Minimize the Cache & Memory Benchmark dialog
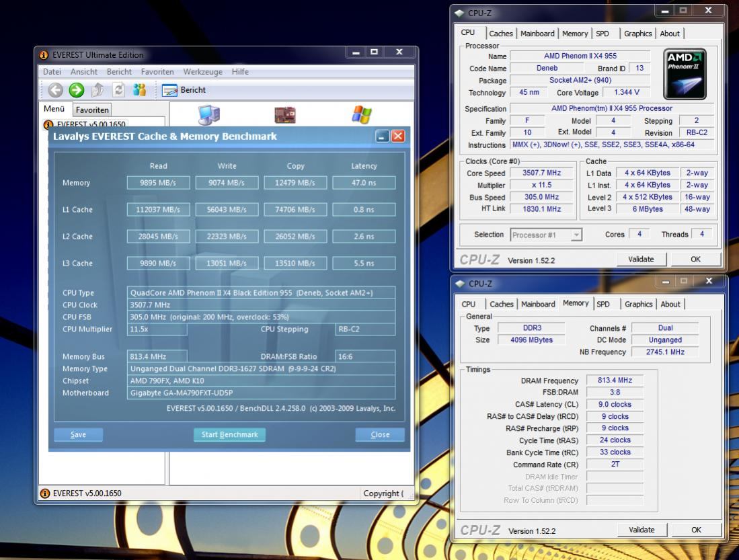This screenshot has width=739, height=560. (x=382, y=136)
